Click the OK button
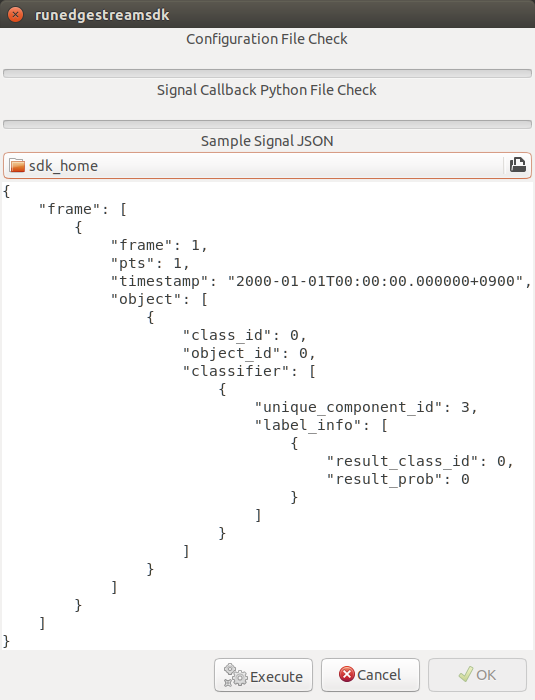 pos(477,675)
